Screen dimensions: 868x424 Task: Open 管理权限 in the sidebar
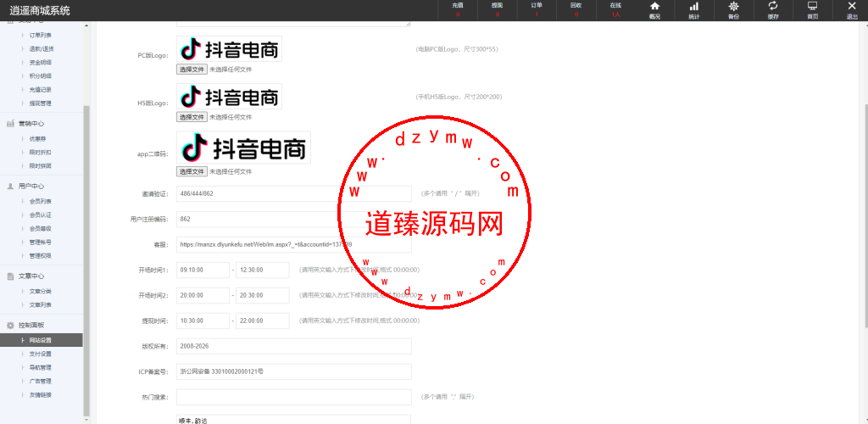point(41,256)
